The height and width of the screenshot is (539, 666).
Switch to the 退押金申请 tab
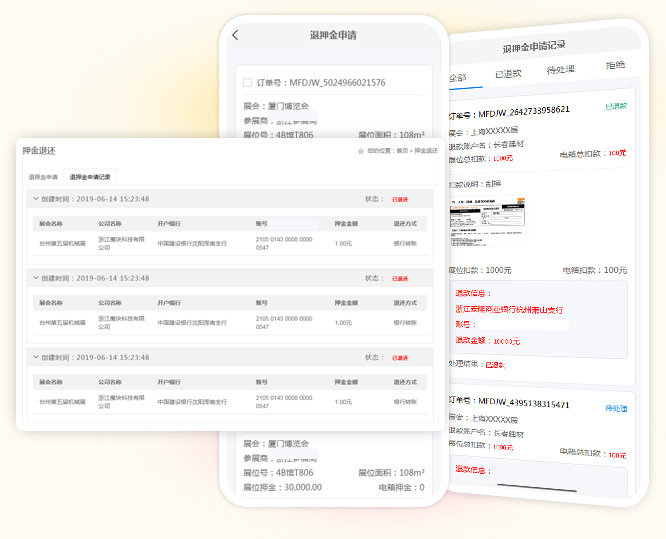42,176
